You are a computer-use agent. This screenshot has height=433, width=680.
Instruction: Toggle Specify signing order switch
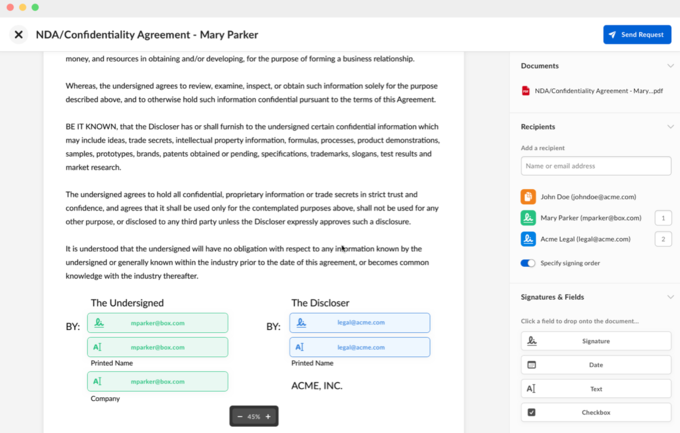528,263
